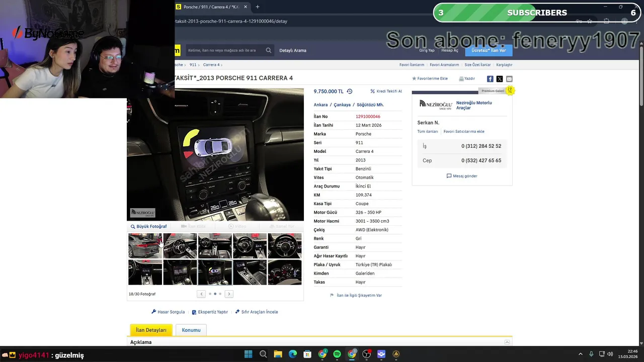
Task: Switch to İlan Detayları tab
Action: click(x=151, y=330)
